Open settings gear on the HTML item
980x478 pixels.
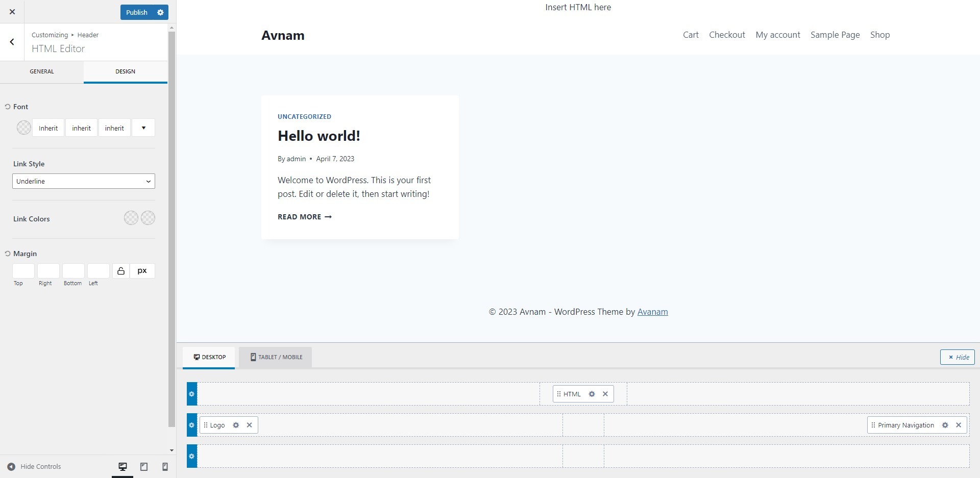[x=592, y=394]
